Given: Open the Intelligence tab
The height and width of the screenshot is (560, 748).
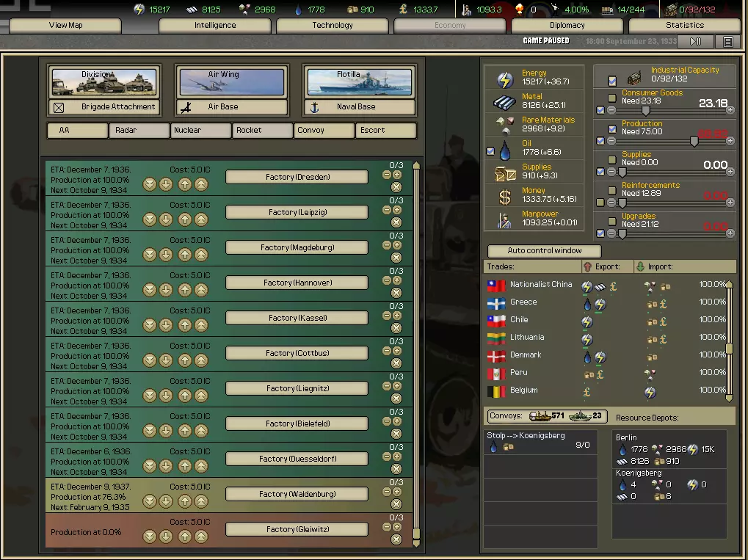Looking at the screenshot, I should click(214, 25).
